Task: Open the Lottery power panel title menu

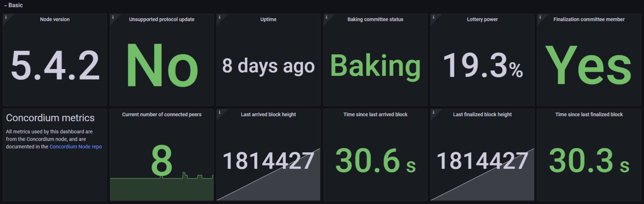Action: click(482, 20)
